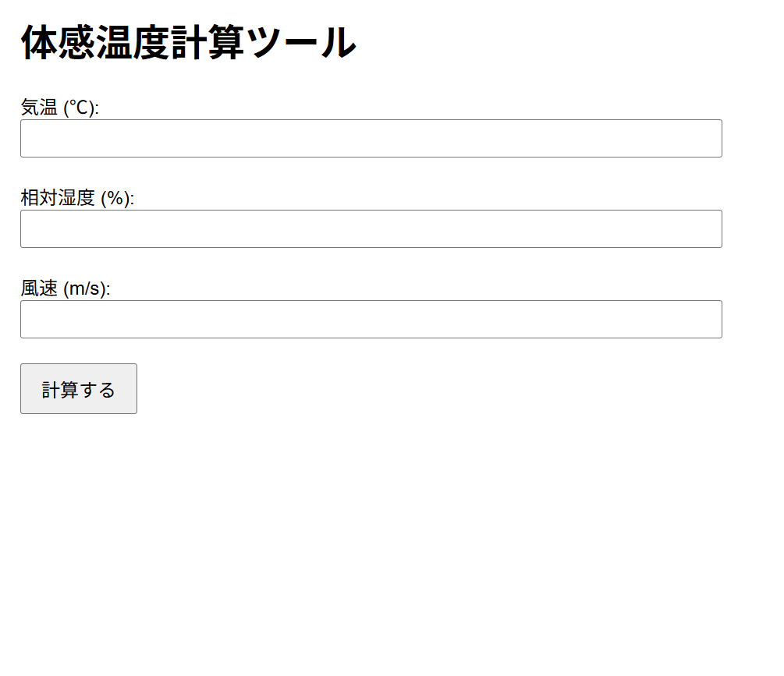Select the middle input box for humidity

click(x=371, y=229)
